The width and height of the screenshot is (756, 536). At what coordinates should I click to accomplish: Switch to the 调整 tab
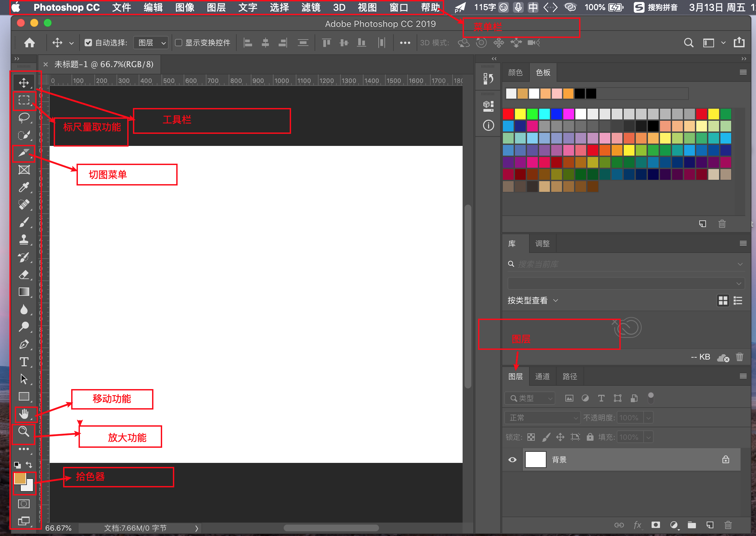click(x=542, y=244)
